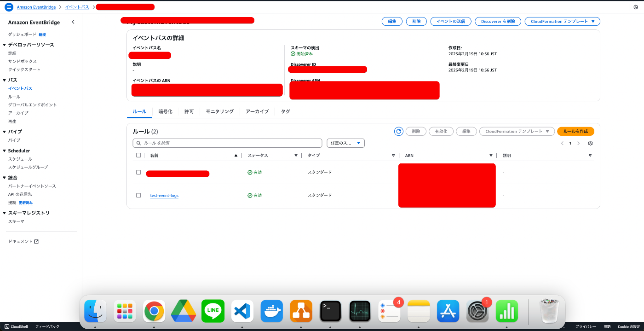Open API の送信先 in sidebar
Screen dimensions: 644x331
pyautogui.click(x=20, y=194)
